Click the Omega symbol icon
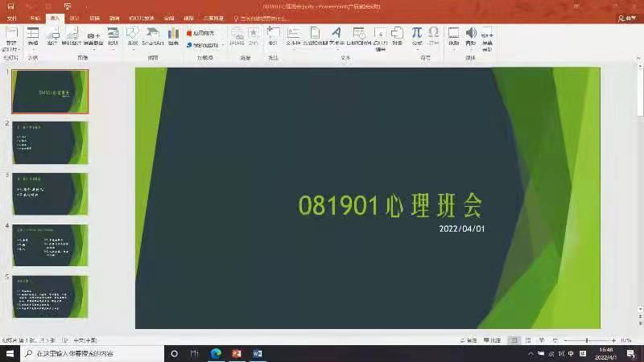 click(434, 35)
